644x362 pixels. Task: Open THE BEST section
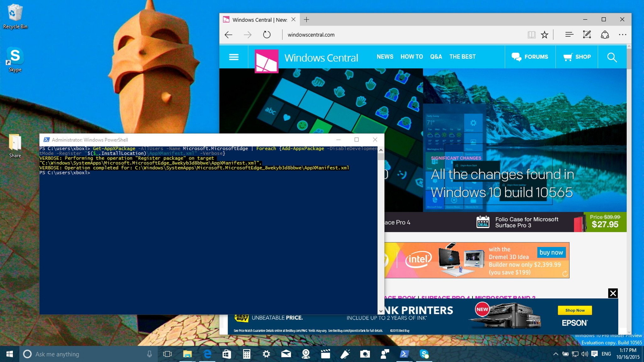[x=462, y=57]
